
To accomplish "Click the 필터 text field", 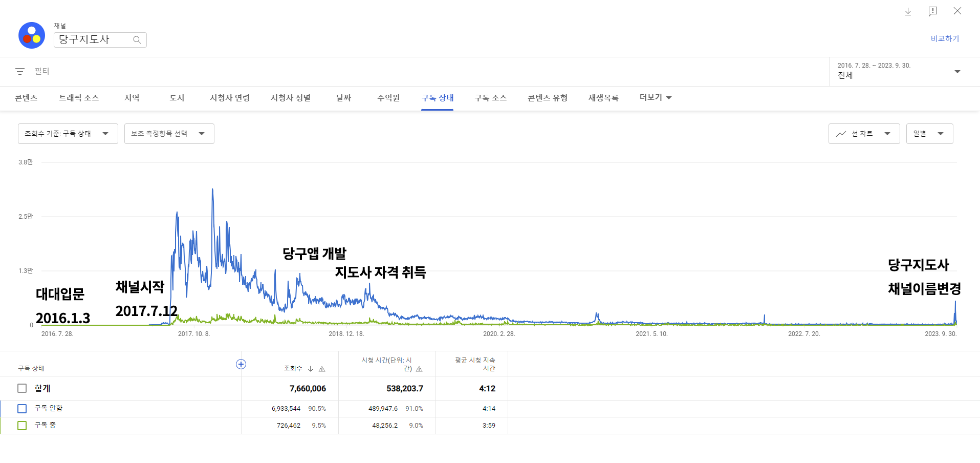I will click(x=42, y=71).
